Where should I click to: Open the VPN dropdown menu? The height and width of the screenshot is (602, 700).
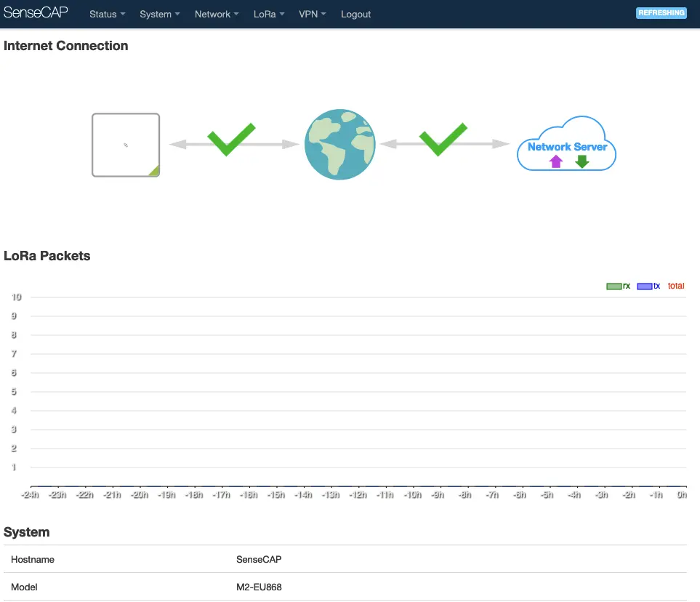point(312,15)
